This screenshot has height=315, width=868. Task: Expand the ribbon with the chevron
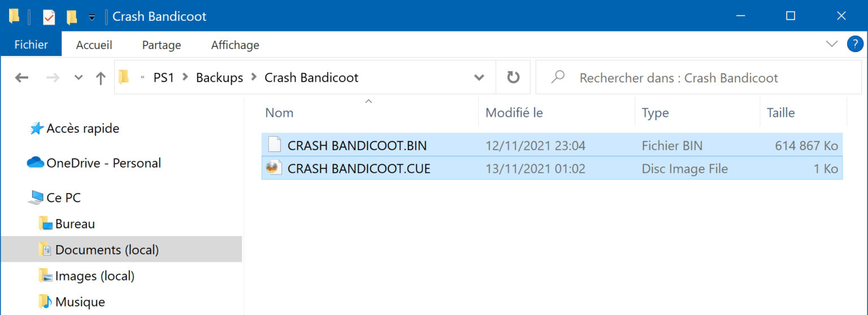pyautogui.click(x=831, y=44)
